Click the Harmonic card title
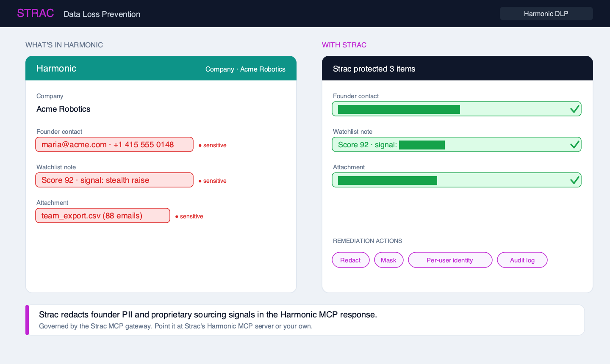Viewport: 610px width, 364px height. click(x=56, y=69)
